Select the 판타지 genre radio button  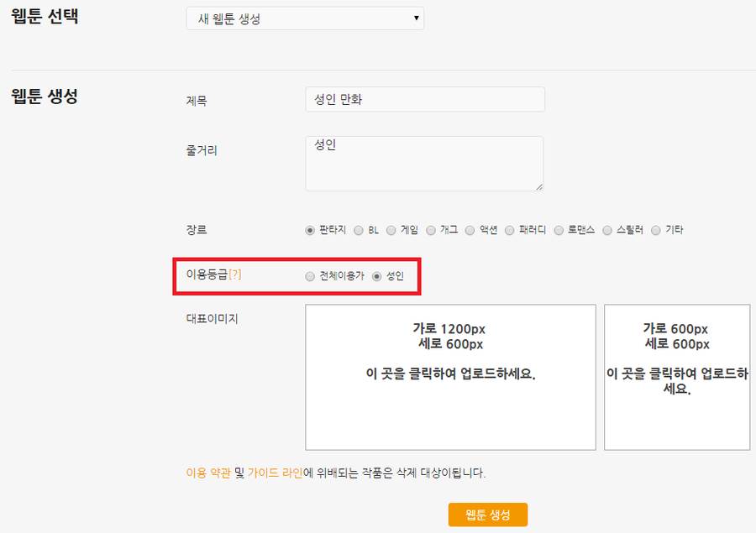310,230
